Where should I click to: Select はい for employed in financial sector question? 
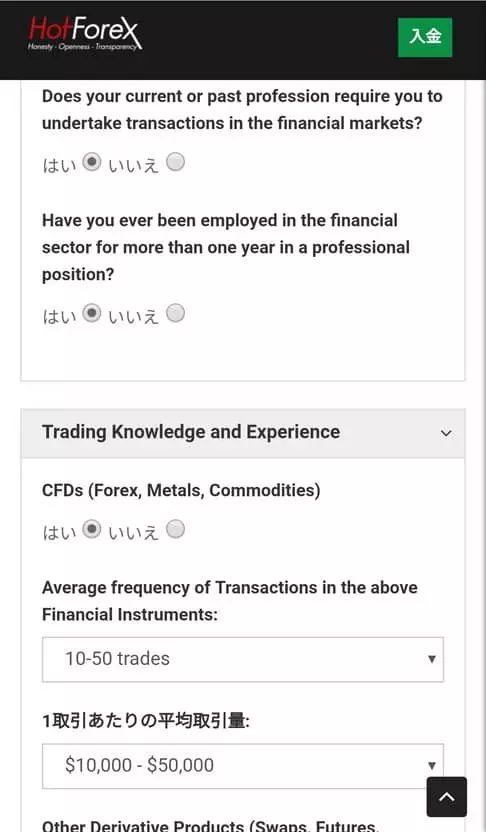coord(92,313)
